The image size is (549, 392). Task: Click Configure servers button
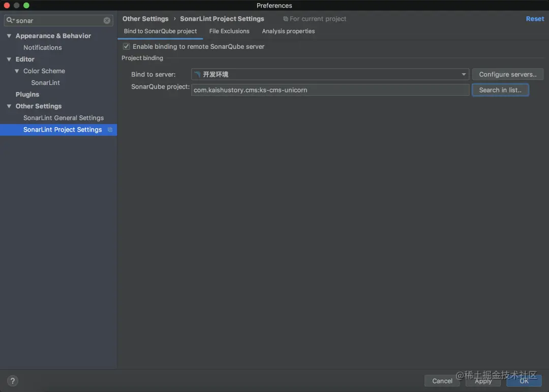pos(508,74)
